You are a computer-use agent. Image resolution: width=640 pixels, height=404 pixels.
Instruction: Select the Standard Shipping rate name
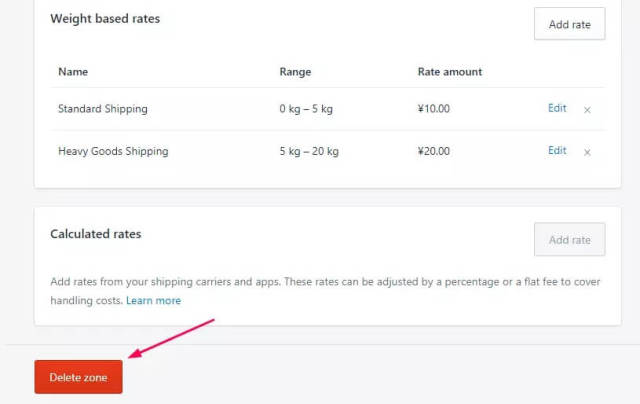[103, 108]
